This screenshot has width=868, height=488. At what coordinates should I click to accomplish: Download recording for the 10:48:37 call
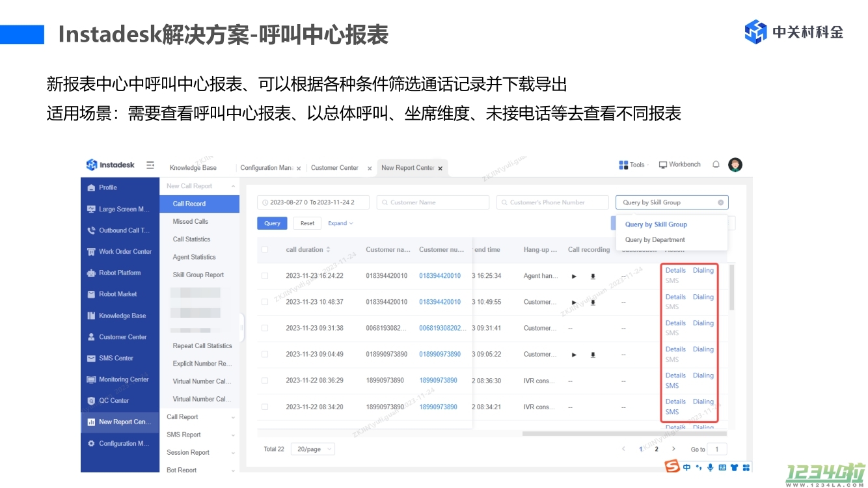pyautogui.click(x=593, y=302)
